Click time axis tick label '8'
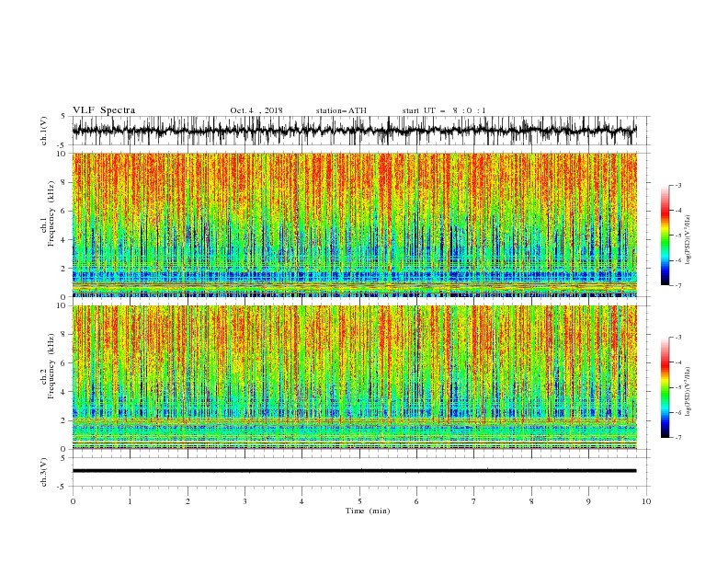The image size is (728, 563). pyautogui.click(x=531, y=501)
